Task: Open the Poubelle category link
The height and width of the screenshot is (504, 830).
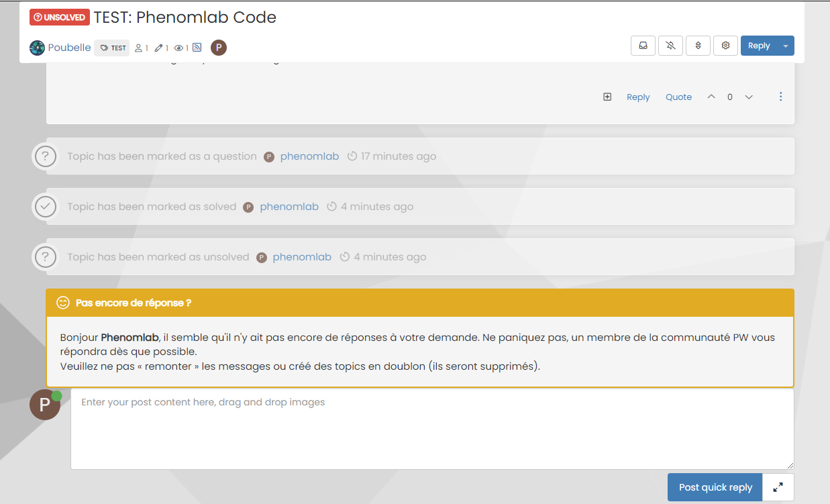Action: (x=69, y=48)
